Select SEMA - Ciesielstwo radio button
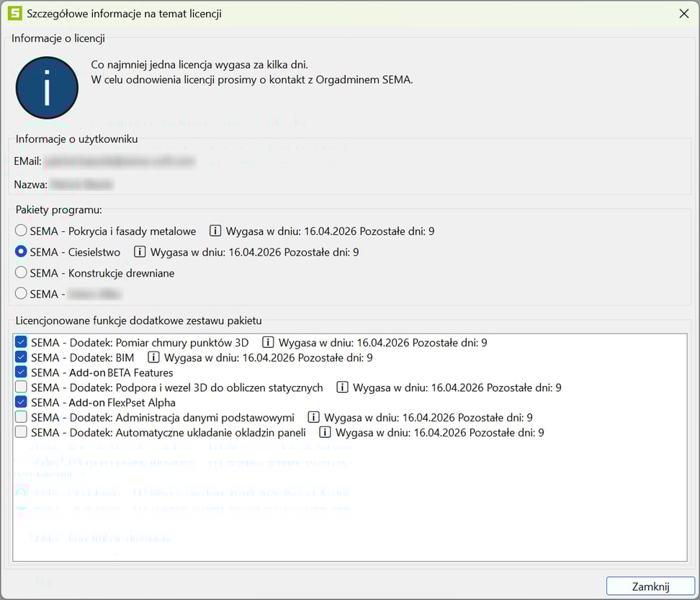 tap(22, 252)
